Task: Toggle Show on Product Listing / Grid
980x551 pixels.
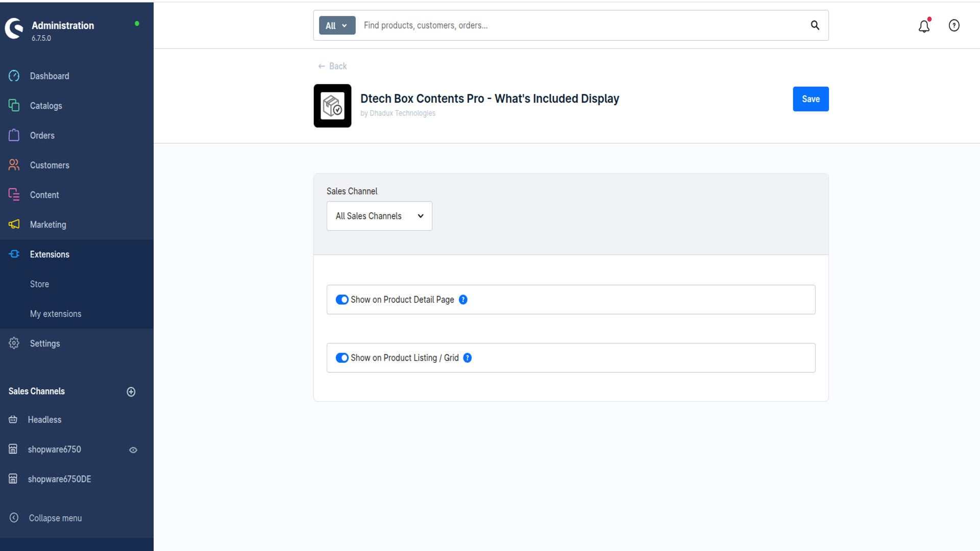Action: pos(342,358)
